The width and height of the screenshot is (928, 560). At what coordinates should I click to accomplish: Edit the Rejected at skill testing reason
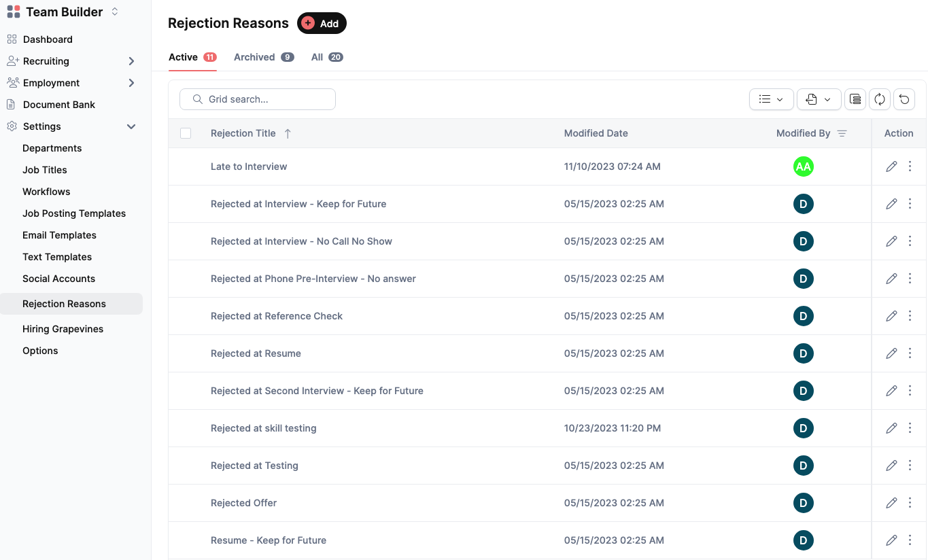click(x=891, y=428)
